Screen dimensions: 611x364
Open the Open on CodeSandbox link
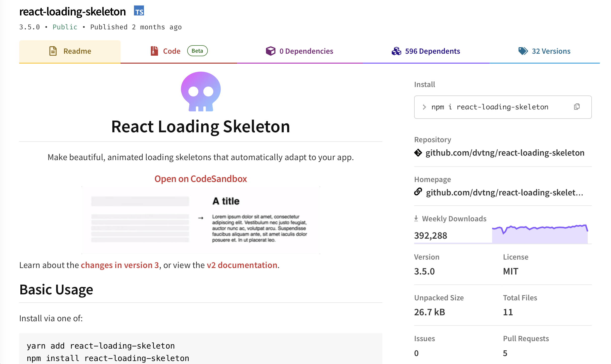pyautogui.click(x=201, y=179)
